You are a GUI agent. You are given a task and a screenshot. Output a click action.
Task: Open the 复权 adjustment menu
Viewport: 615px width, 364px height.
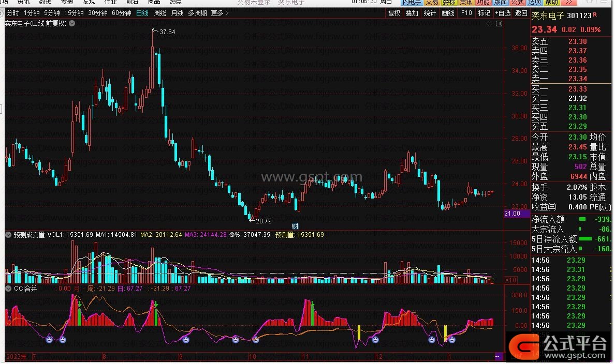point(394,13)
